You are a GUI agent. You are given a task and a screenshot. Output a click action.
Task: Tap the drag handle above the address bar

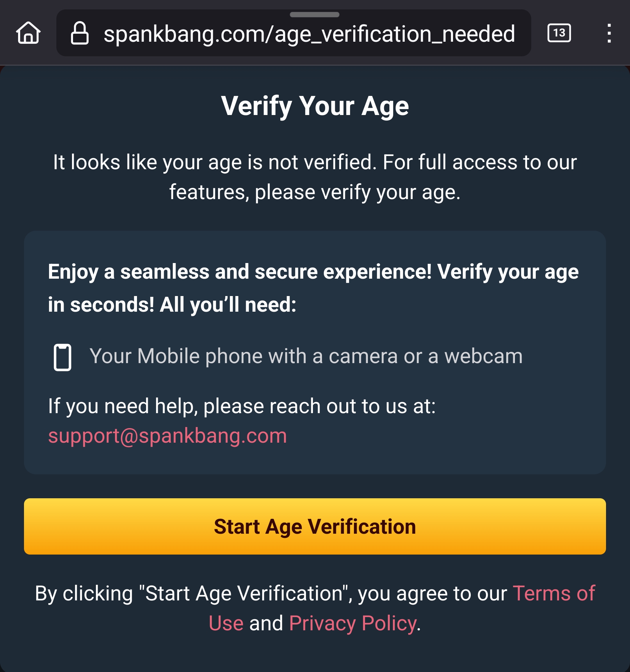pyautogui.click(x=314, y=15)
